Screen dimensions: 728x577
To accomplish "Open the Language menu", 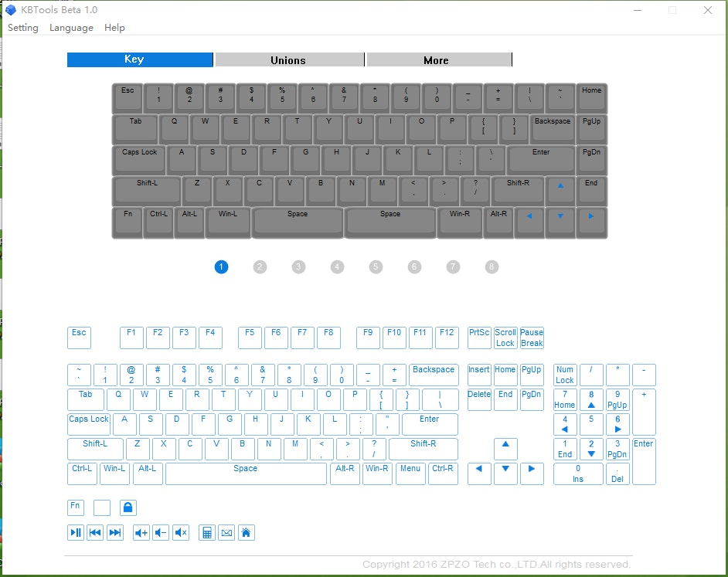I will [x=71, y=28].
